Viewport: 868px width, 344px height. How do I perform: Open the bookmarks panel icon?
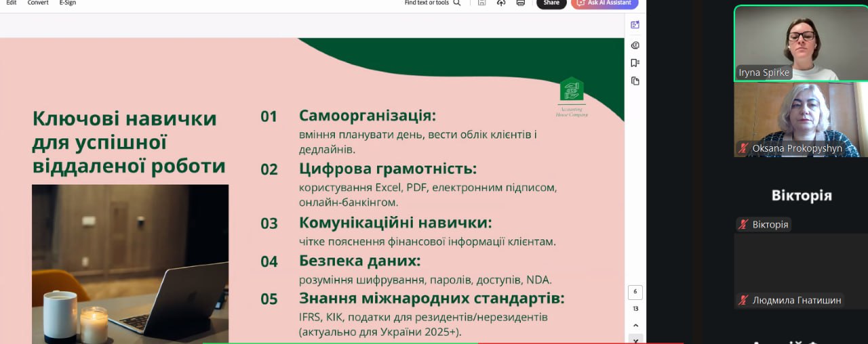(635, 63)
